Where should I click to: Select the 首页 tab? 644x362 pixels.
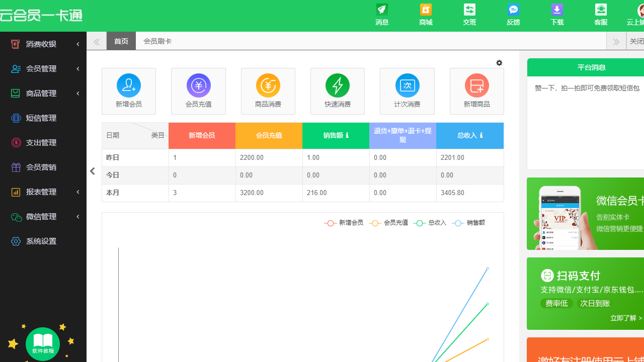(x=121, y=41)
